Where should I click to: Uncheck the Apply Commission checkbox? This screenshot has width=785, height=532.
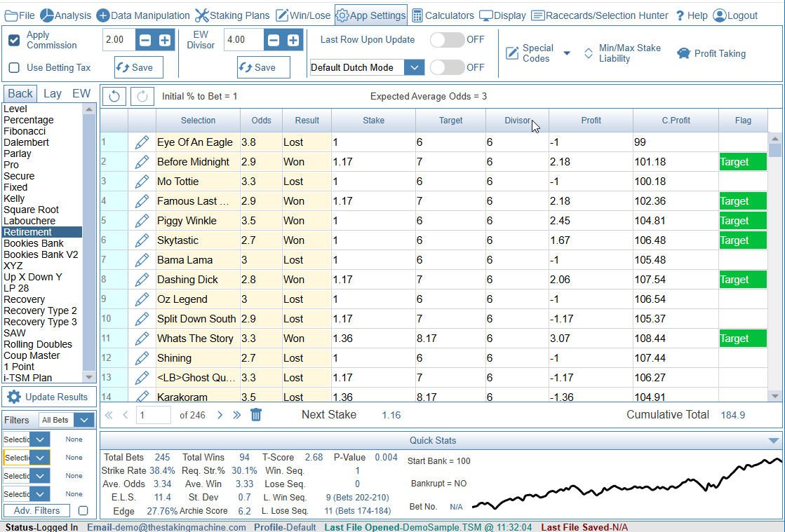point(14,40)
